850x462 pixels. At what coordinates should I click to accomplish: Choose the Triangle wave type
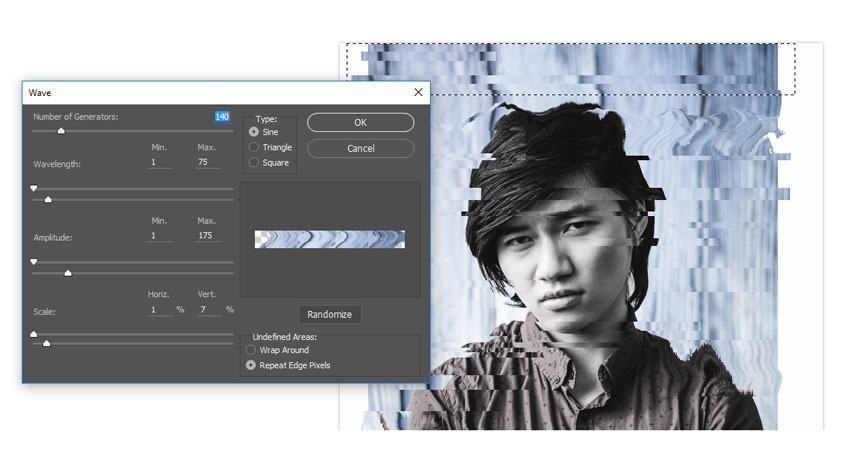(x=254, y=147)
